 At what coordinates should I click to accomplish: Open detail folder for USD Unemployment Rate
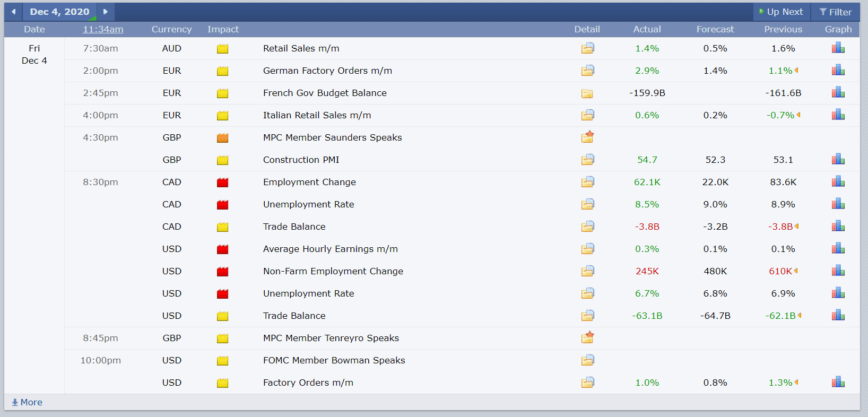(x=587, y=293)
